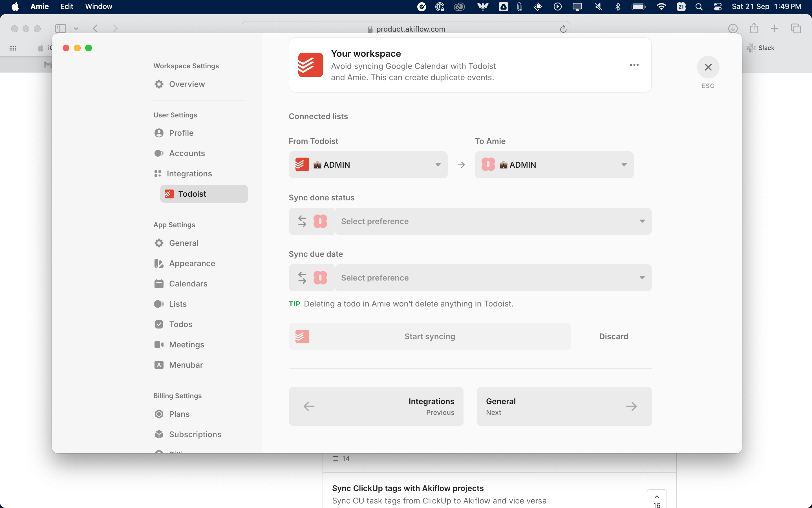The height and width of the screenshot is (508, 812).
Task: Click Overview gear icon in sidebar
Action: [159, 84]
